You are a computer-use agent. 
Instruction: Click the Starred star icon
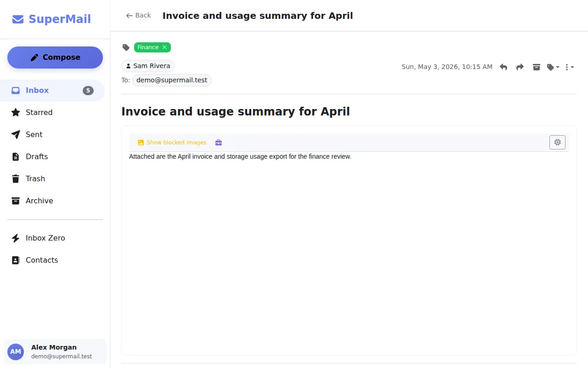pyautogui.click(x=16, y=113)
